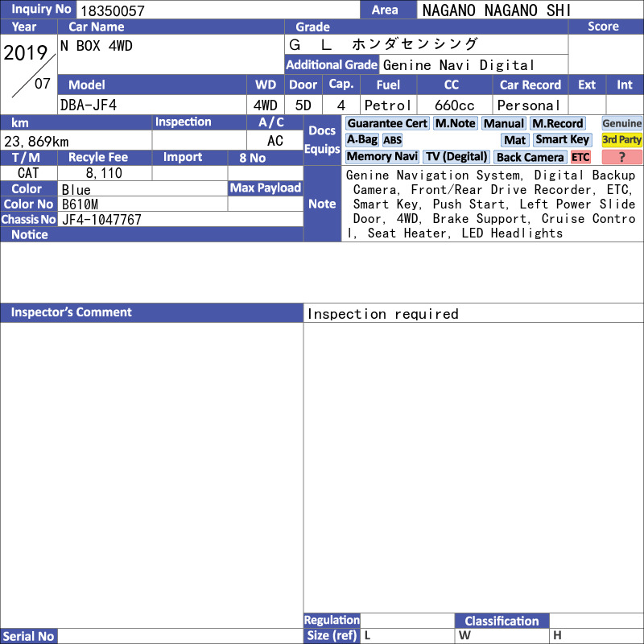Click the Inquiry No value 18350057
Screen dimensions: 644x644
coord(113,10)
